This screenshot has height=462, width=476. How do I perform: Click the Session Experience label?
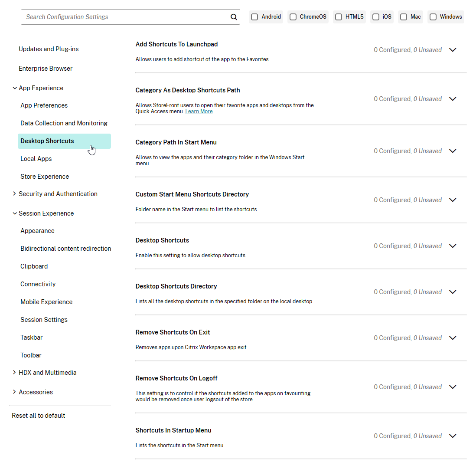click(x=46, y=213)
